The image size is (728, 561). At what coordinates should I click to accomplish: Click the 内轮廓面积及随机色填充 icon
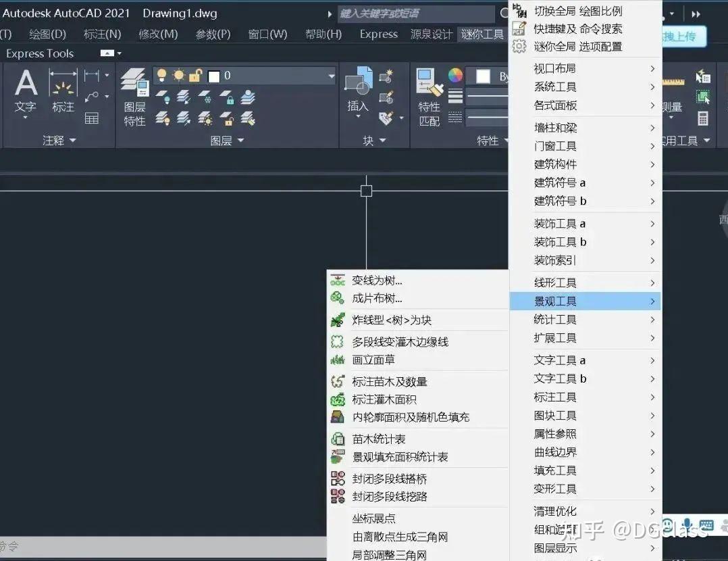pos(338,417)
